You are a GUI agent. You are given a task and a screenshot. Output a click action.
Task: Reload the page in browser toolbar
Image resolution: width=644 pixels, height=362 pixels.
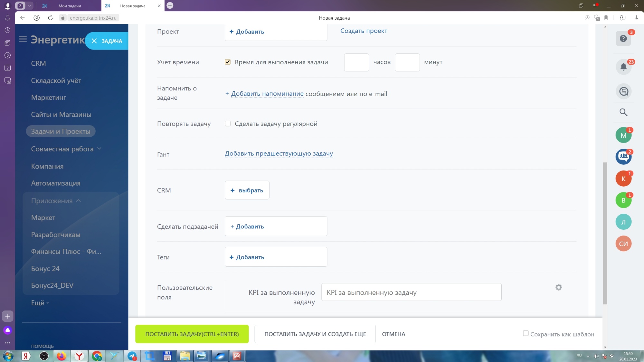click(50, 18)
